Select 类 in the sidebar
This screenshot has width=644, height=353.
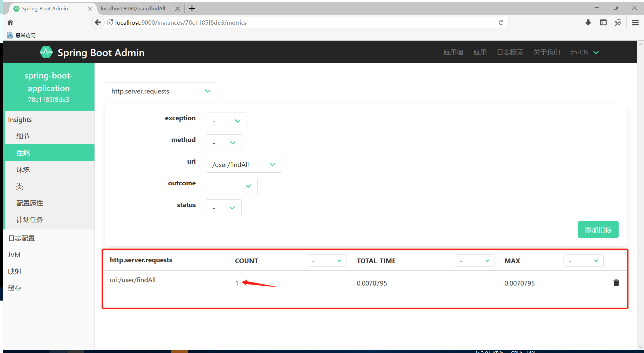pos(49,186)
